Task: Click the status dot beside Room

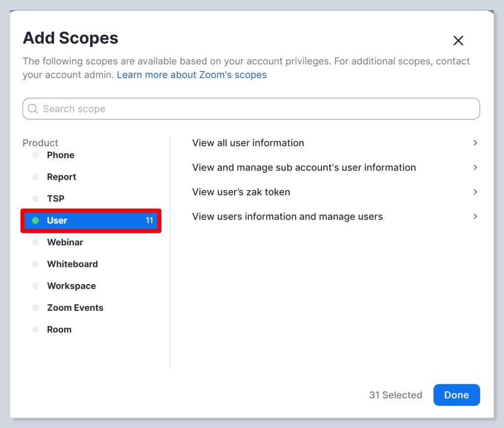Action: [x=35, y=329]
